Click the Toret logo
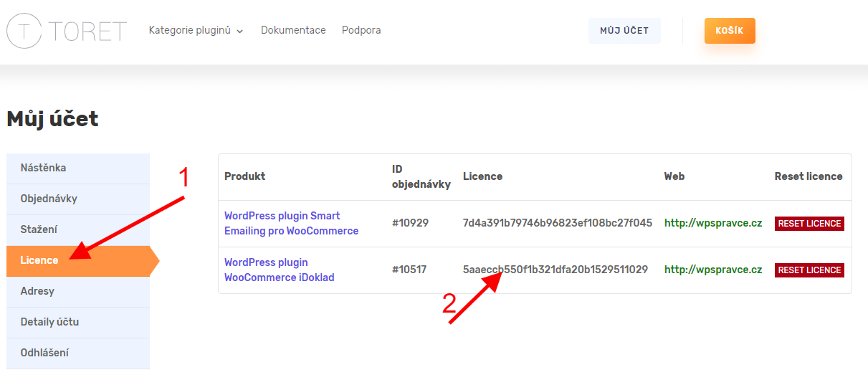Image resolution: width=868 pixels, height=380 pixels. pyautogui.click(x=67, y=30)
